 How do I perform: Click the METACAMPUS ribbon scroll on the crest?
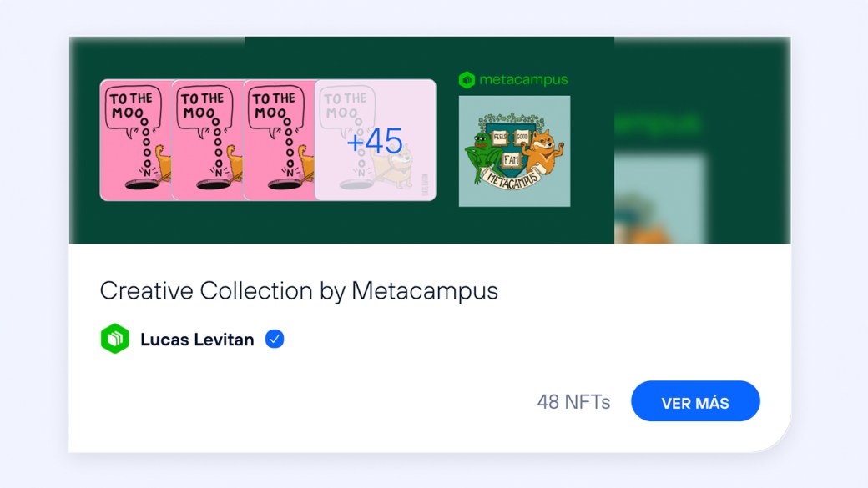(x=513, y=179)
